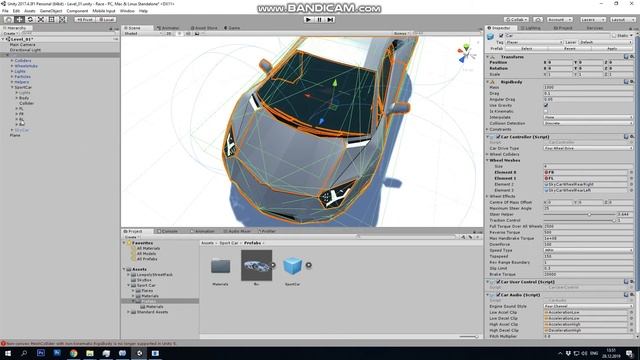Select the Scale tool in the toolbar
Image resolution: width=640 pixels, height=360 pixels.
click(x=41, y=19)
